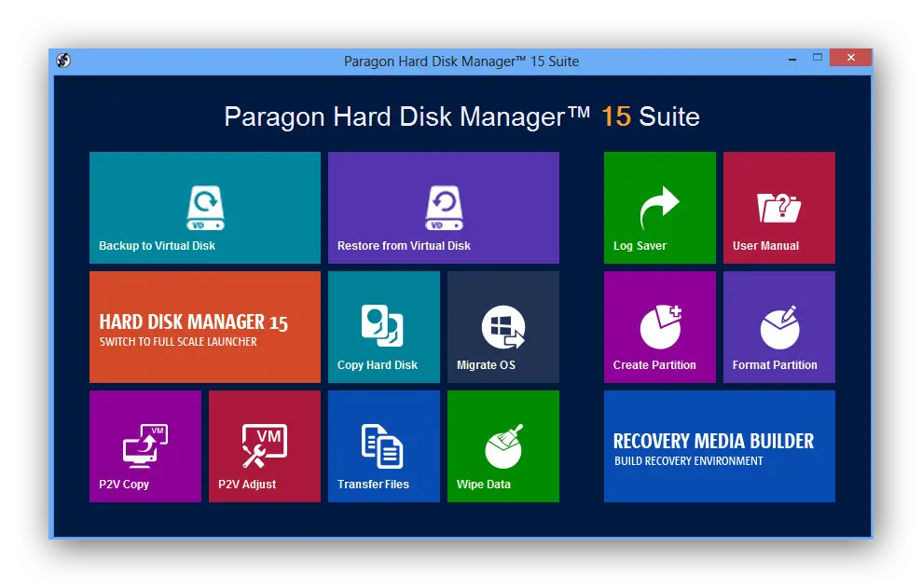Open the Transfer Files tile
922x588 pixels.
tap(384, 446)
